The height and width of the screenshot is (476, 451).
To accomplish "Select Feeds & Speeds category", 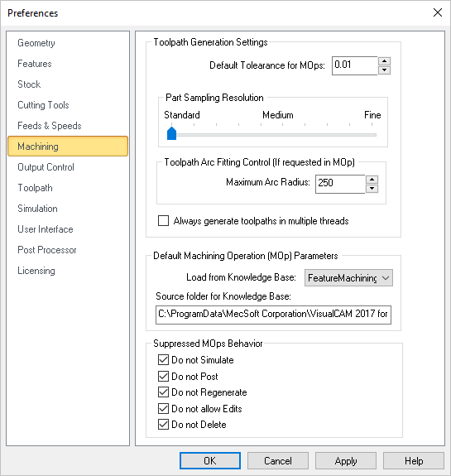I will point(50,126).
